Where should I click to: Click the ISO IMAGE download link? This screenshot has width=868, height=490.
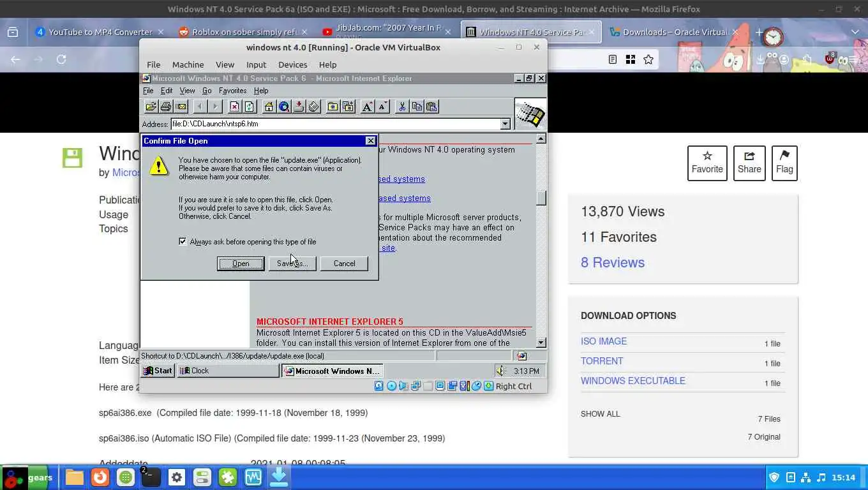tap(604, 341)
